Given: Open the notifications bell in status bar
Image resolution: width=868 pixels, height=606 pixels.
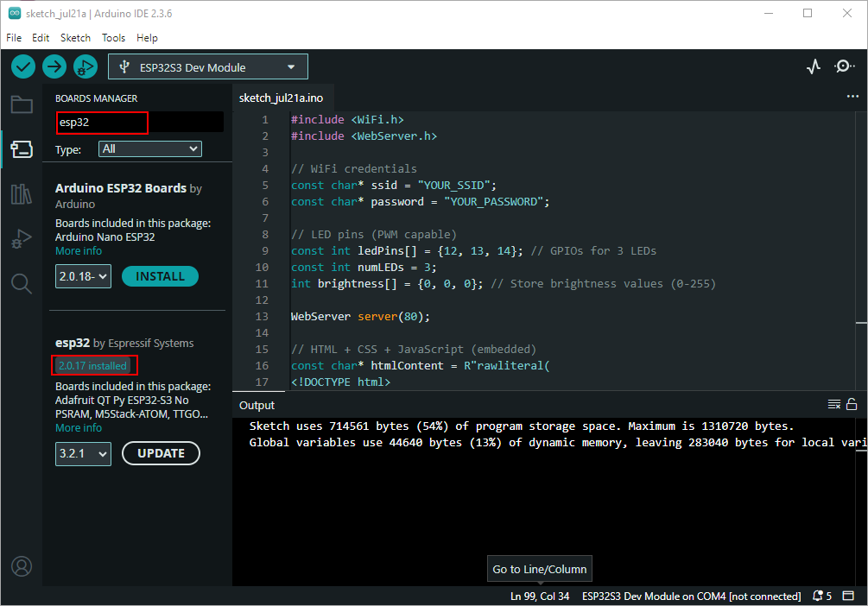Looking at the screenshot, I should click(821, 596).
